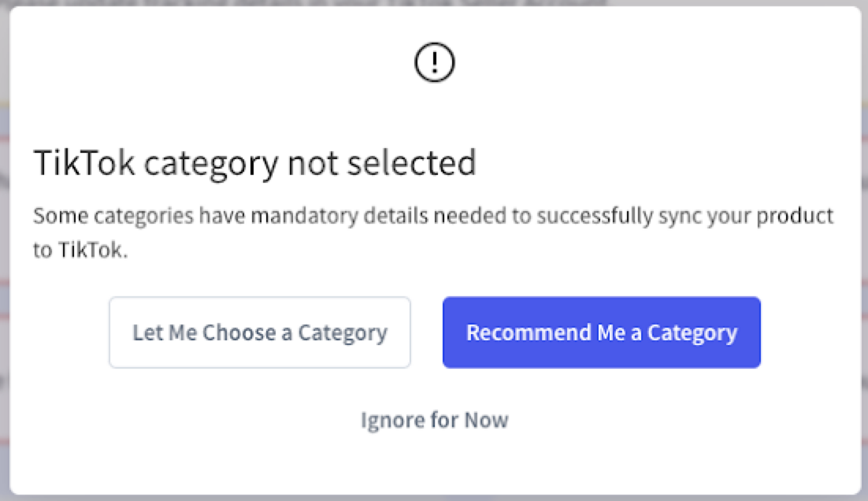Tap the Ignore for Now text

coord(435,420)
